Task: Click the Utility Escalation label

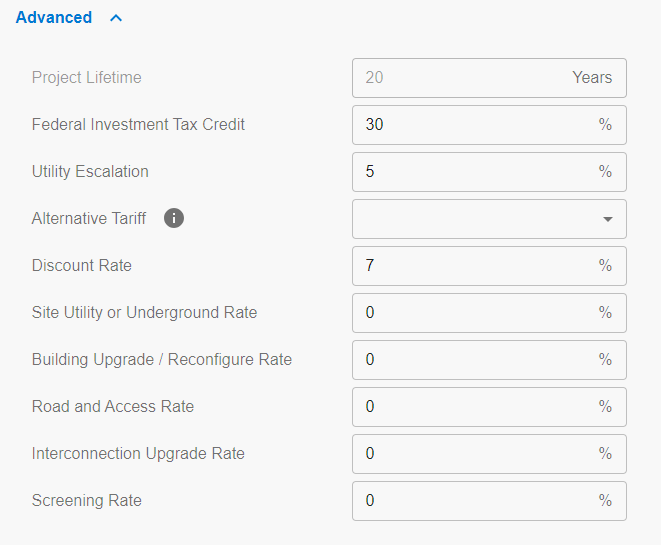Action: pos(90,172)
